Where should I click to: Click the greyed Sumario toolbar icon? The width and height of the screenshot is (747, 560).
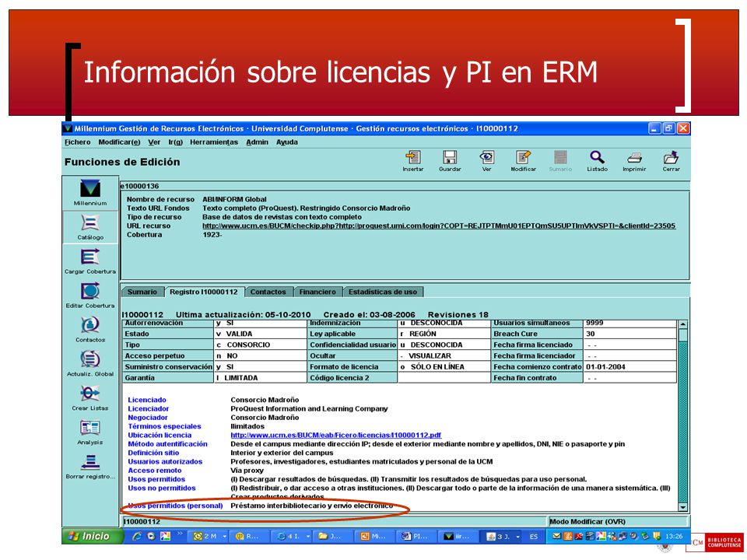pos(560,161)
